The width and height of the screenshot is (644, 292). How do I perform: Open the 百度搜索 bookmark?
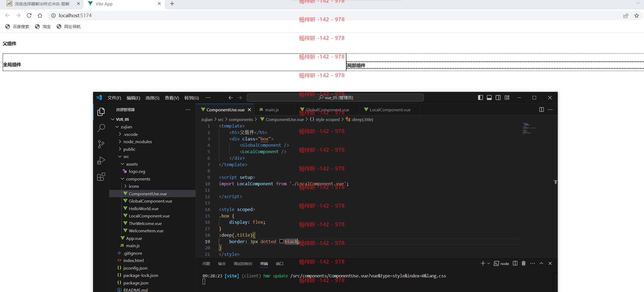pyautogui.click(x=17, y=26)
